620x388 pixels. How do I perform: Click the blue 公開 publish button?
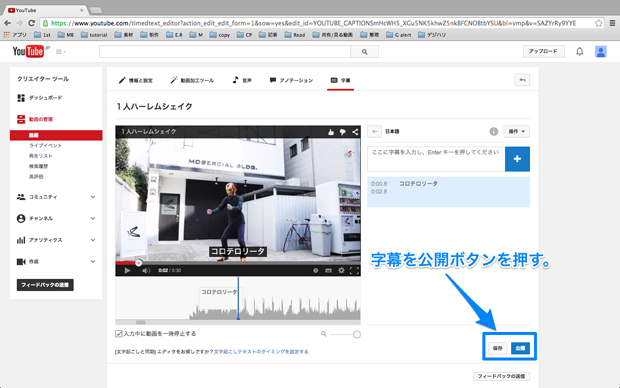pyautogui.click(x=520, y=348)
